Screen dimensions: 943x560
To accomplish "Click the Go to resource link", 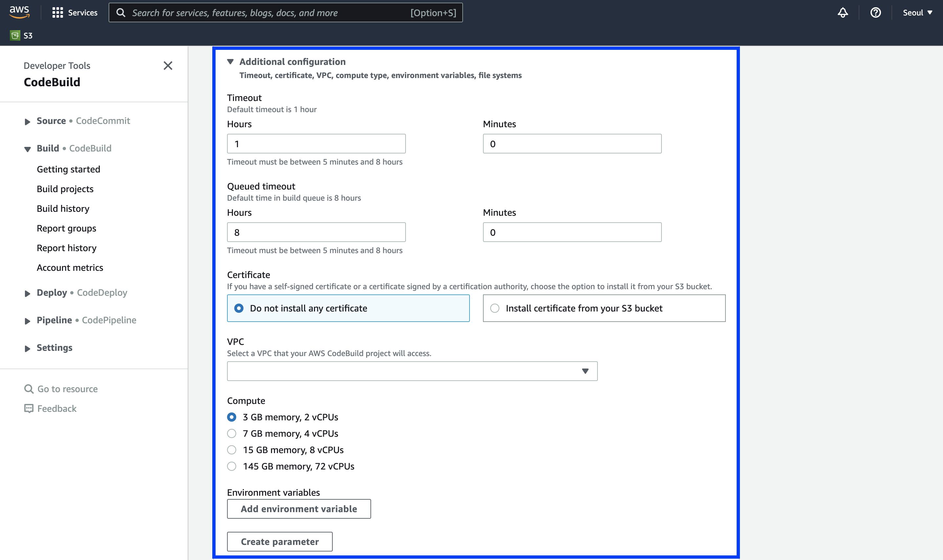I will [x=68, y=389].
